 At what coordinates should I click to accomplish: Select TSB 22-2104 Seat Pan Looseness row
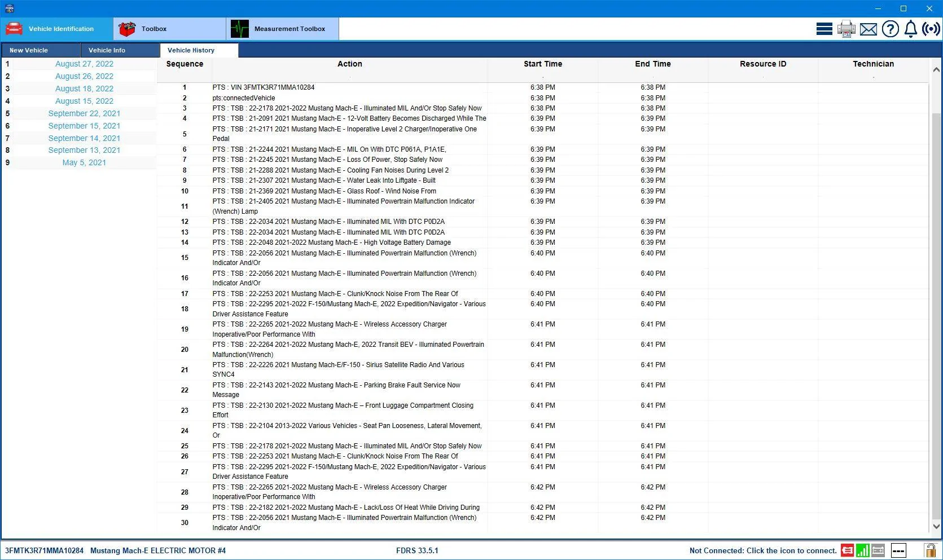(x=542, y=431)
